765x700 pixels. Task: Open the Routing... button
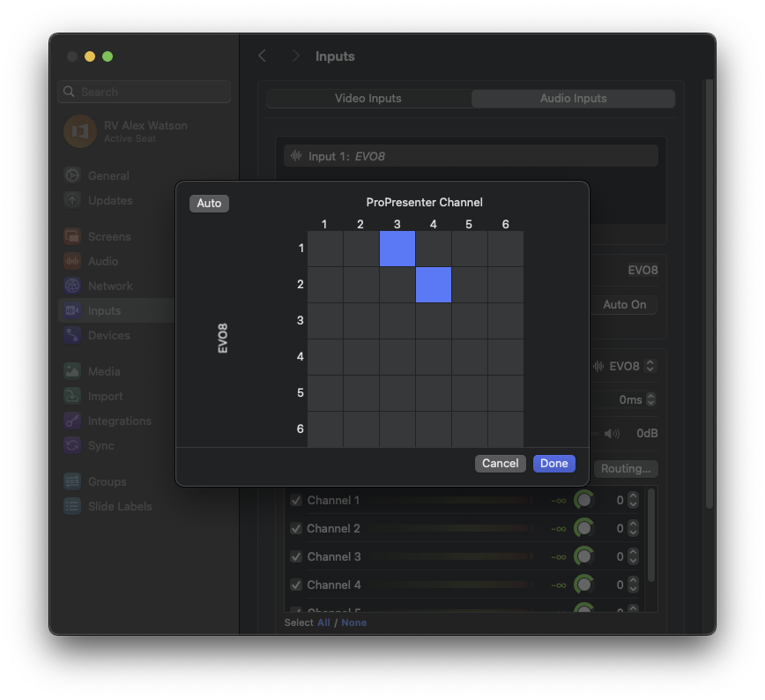(x=626, y=469)
